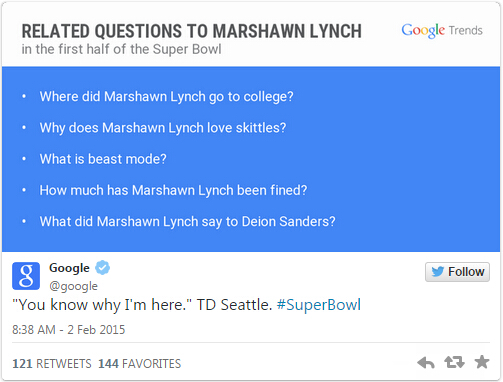The image size is (503, 382).
Task: Click the Deion Sanders question
Action: point(187,222)
